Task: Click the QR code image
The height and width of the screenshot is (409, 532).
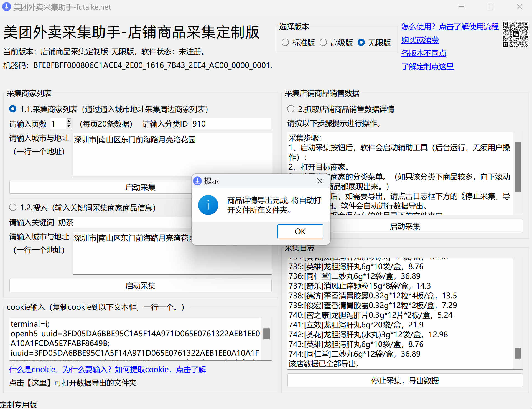Action: (x=516, y=34)
